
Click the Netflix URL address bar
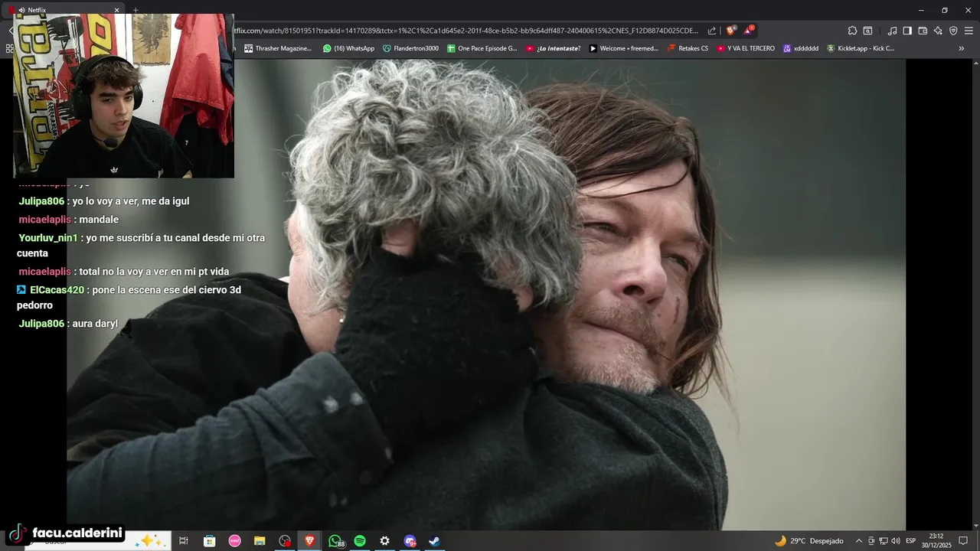(465, 31)
